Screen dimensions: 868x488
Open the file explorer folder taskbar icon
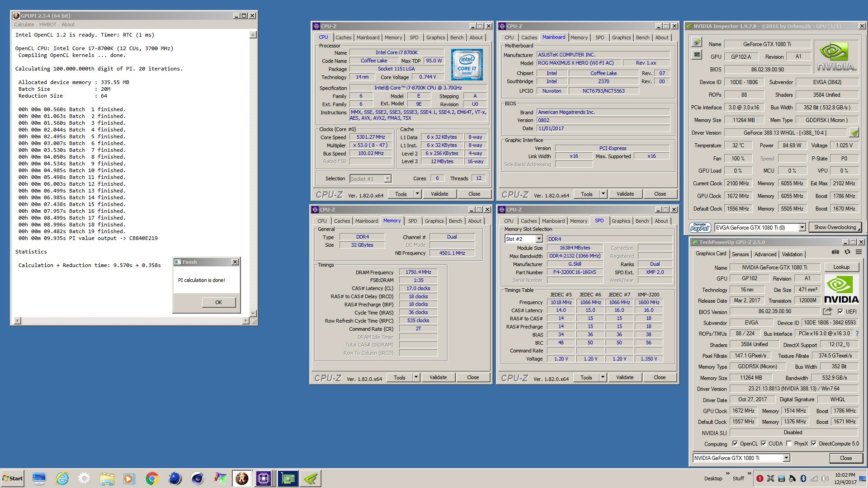(x=107, y=478)
